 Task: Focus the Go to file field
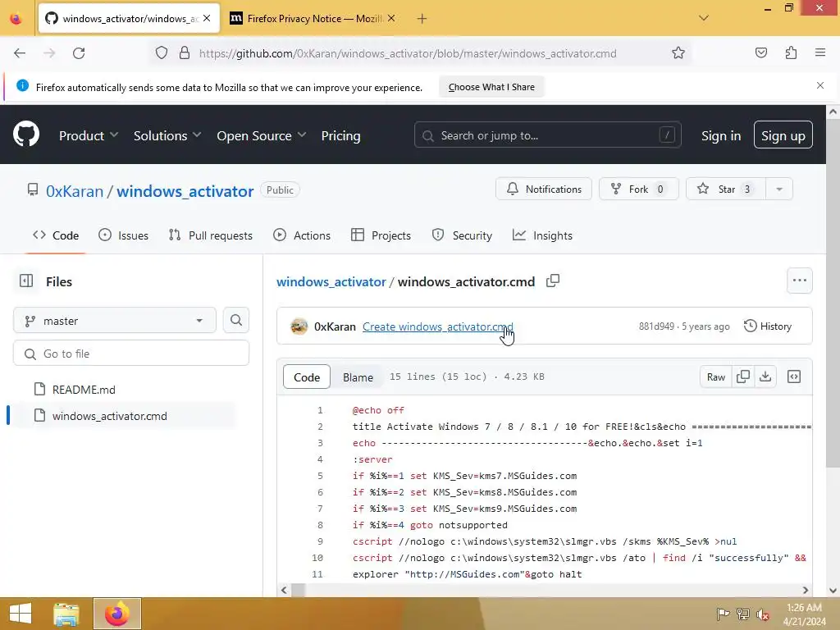coord(131,354)
